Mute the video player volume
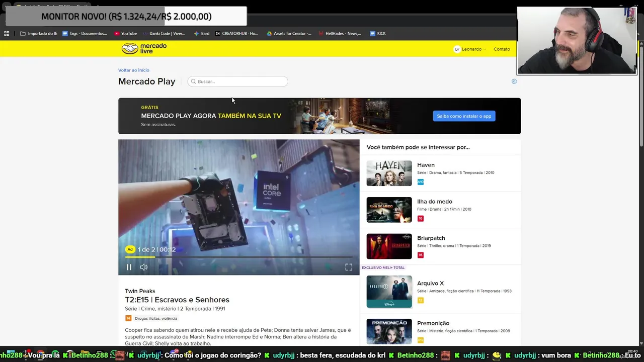This screenshot has height=362, width=644. (x=144, y=267)
